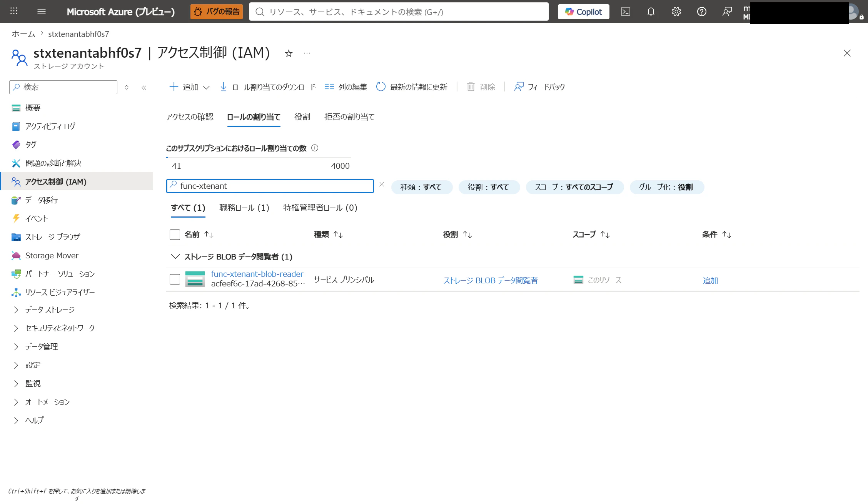Click the 削除 delete toolbar button
The height and width of the screenshot is (504, 868).
tap(481, 87)
